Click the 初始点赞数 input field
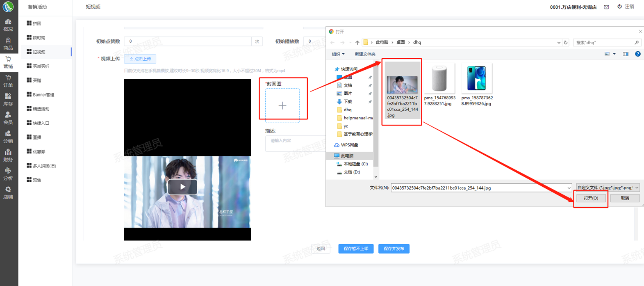This screenshot has width=644, height=286. click(x=188, y=41)
